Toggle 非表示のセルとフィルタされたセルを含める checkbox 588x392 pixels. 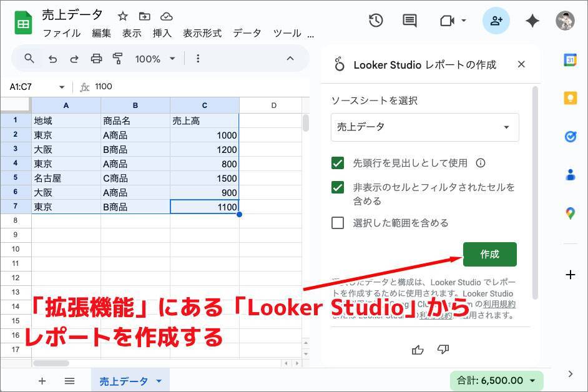tap(338, 187)
